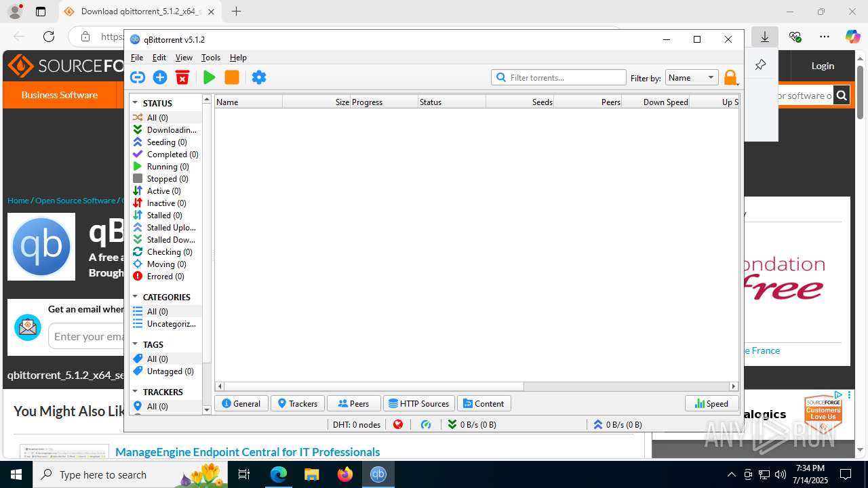Click the Add torrent link toolbar icon
The image size is (868, 488).
tap(138, 77)
